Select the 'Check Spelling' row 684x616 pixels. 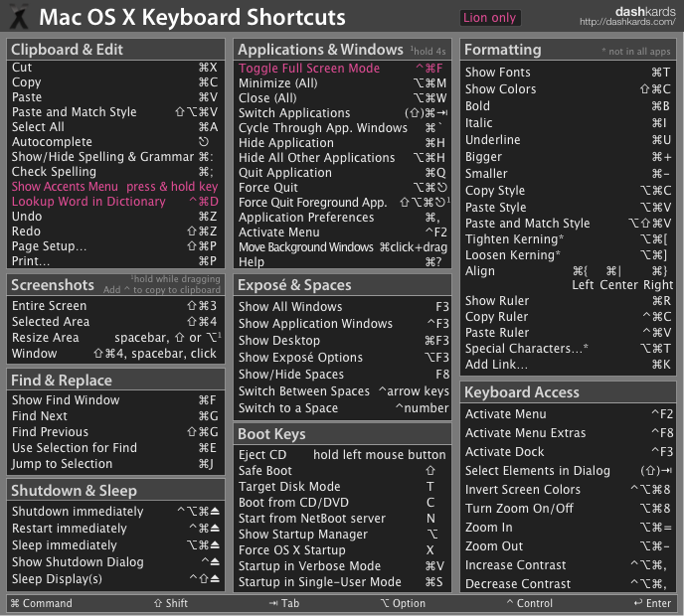pyautogui.click(x=115, y=172)
